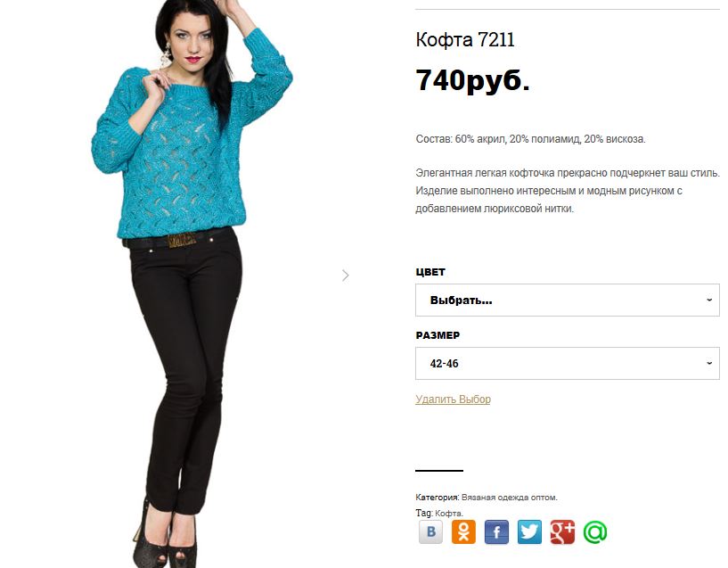The image size is (728, 568).
Task: Click the chevron of the Цвет select
Action: (x=709, y=300)
